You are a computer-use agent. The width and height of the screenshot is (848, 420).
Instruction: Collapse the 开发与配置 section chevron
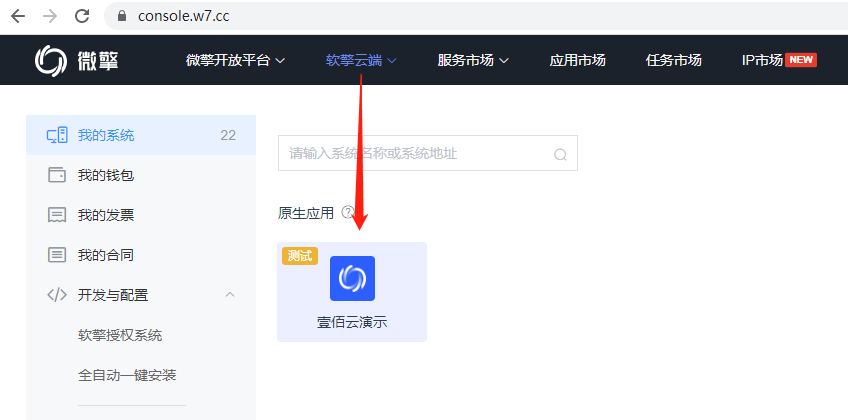point(230,295)
